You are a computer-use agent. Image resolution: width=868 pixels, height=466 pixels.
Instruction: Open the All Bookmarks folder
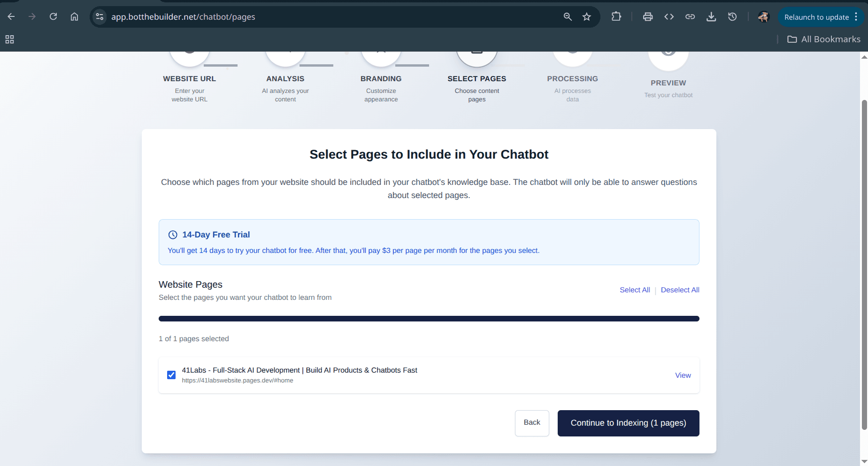pos(824,39)
